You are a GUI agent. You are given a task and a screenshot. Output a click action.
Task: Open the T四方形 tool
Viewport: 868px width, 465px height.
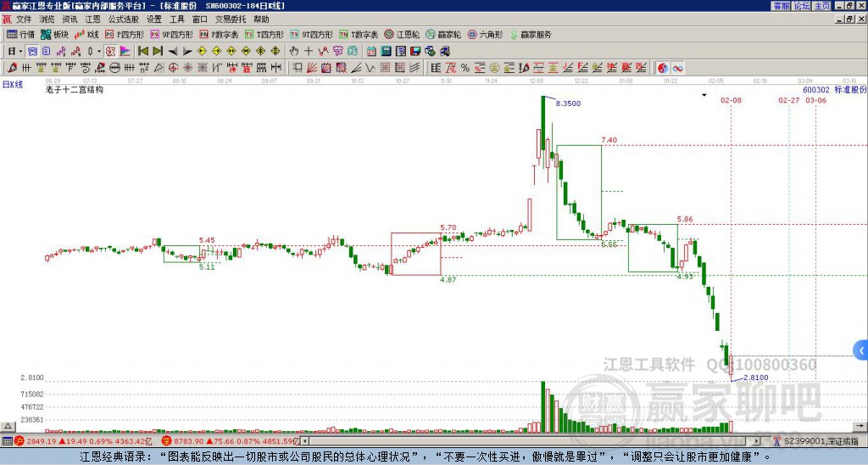click(x=264, y=34)
